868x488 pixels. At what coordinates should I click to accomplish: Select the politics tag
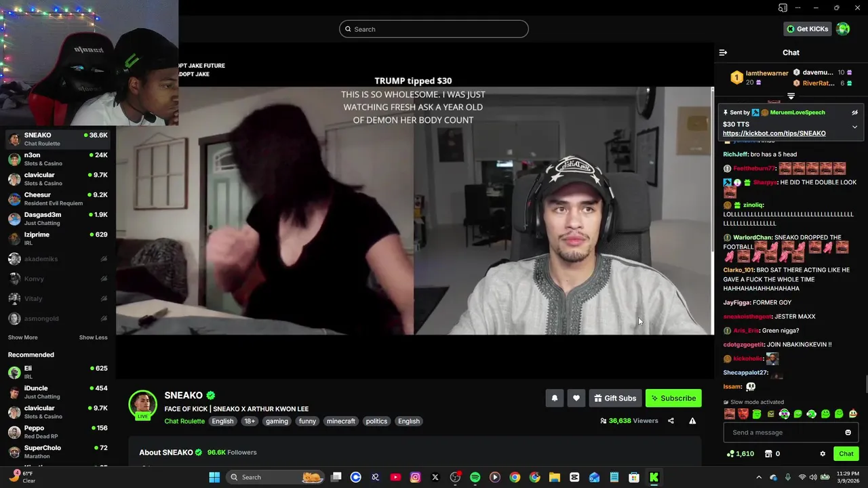pyautogui.click(x=376, y=421)
